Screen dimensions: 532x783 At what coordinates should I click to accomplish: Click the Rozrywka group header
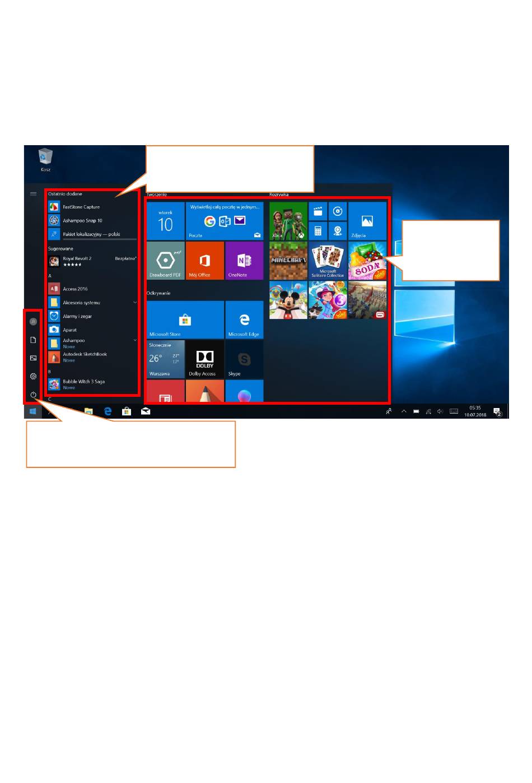279,194
